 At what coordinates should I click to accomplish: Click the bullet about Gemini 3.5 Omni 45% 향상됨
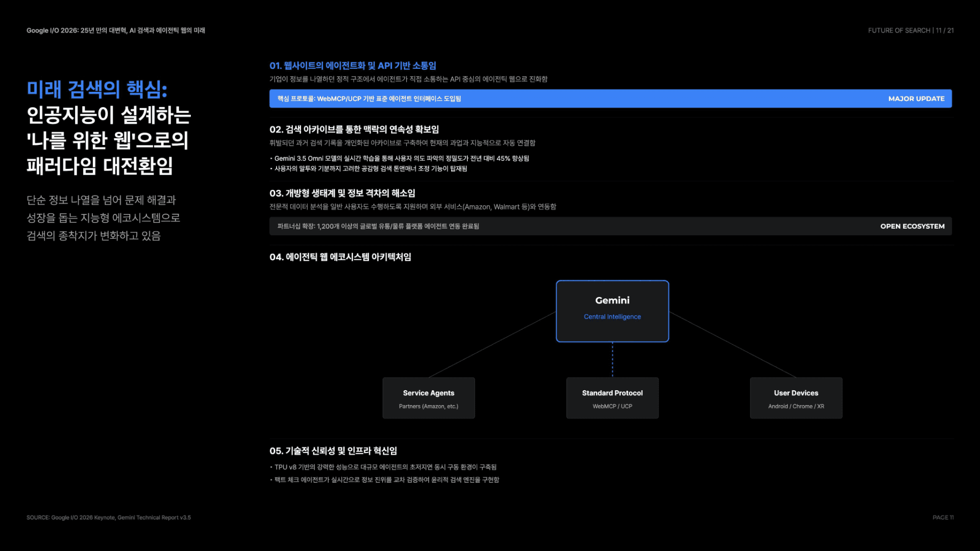(400, 159)
